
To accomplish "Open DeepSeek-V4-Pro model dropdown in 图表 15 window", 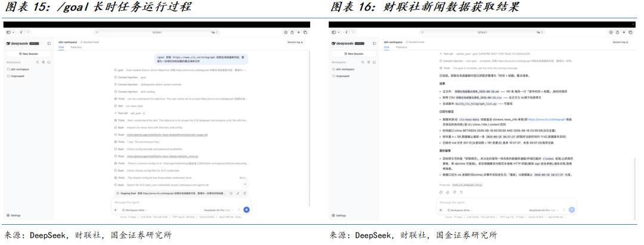I will (x=218, y=210).
